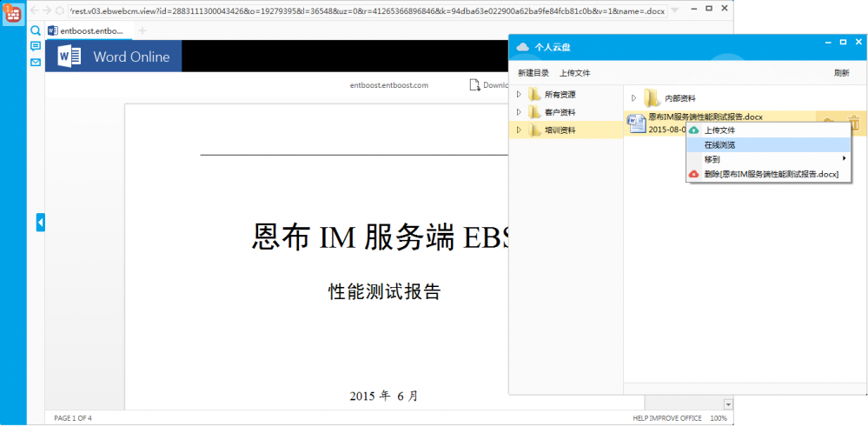Click the 培训资料 folder icon

(x=534, y=130)
